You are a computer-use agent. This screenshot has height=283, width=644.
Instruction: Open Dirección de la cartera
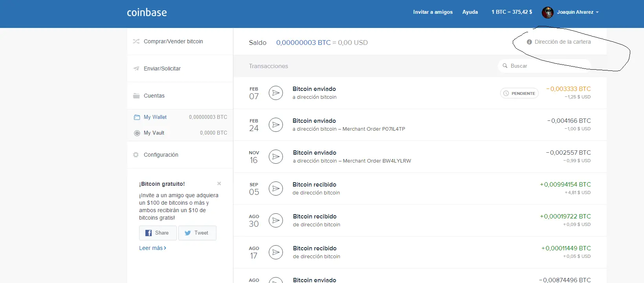click(562, 42)
